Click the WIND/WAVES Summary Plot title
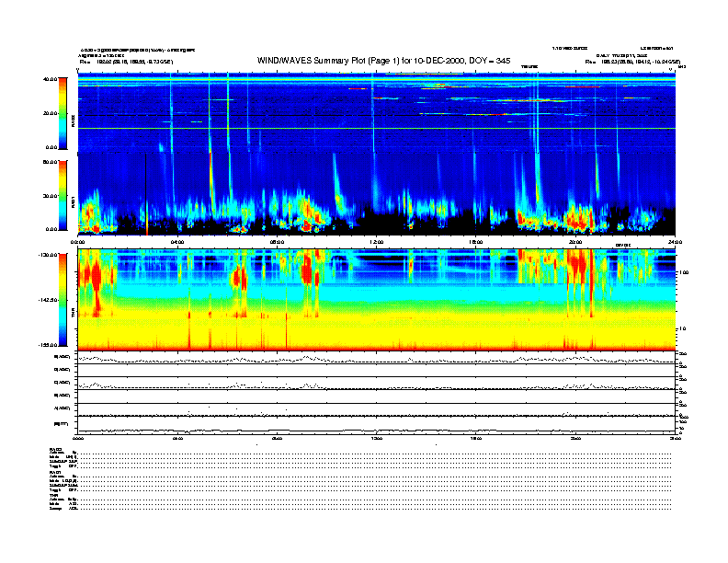 pyautogui.click(x=383, y=61)
